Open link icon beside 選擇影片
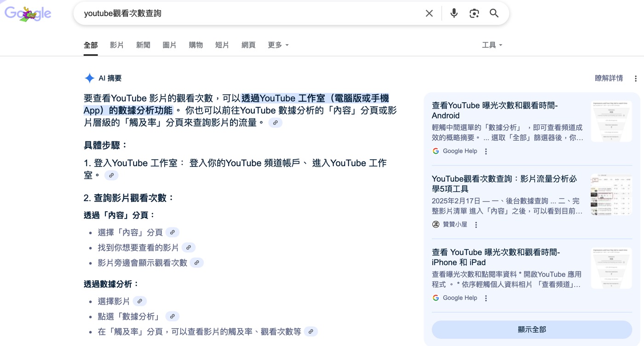This screenshot has height=346, width=644. [140, 301]
